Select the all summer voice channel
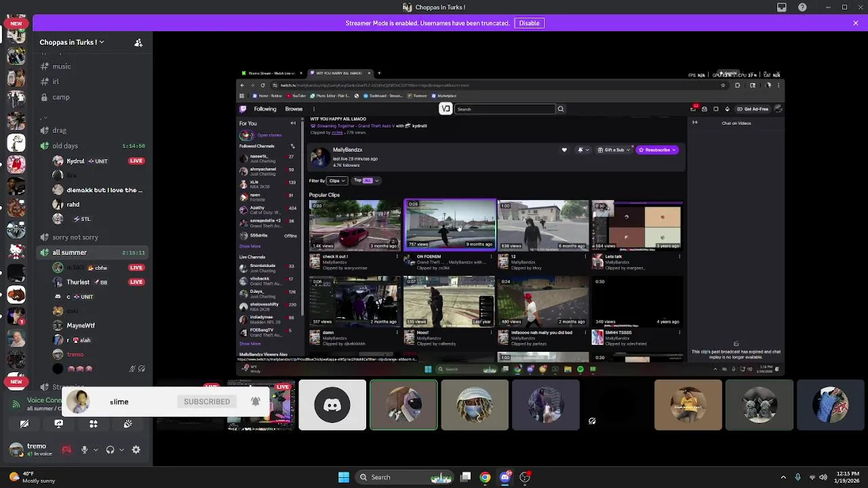Image resolution: width=868 pixels, height=488 pixels. 92,252
